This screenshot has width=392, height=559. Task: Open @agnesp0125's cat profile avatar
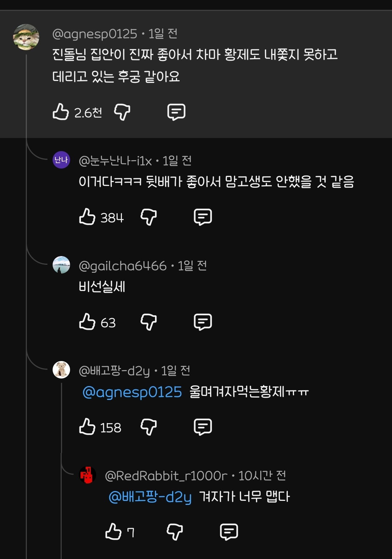[26, 37]
